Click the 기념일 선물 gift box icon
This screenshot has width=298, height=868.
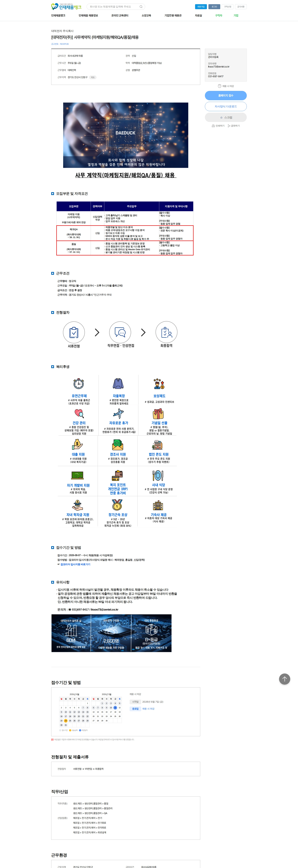pyautogui.click(x=158, y=413)
